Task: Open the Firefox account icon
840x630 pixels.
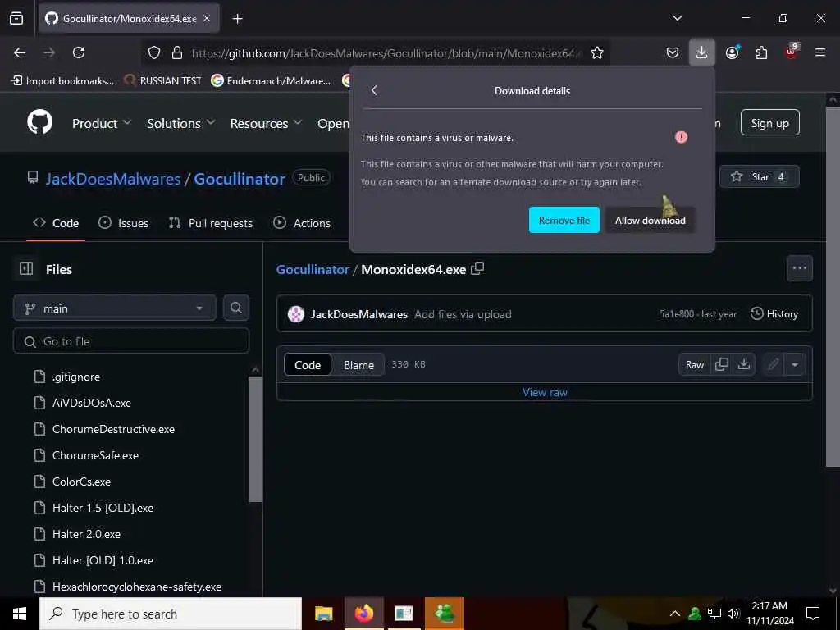Action: coord(732,52)
